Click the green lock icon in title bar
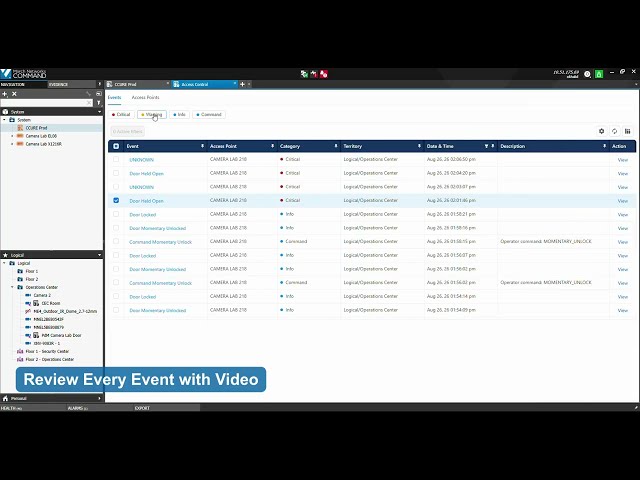Image resolution: width=640 pixels, height=480 pixels. (x=599, y=74)
